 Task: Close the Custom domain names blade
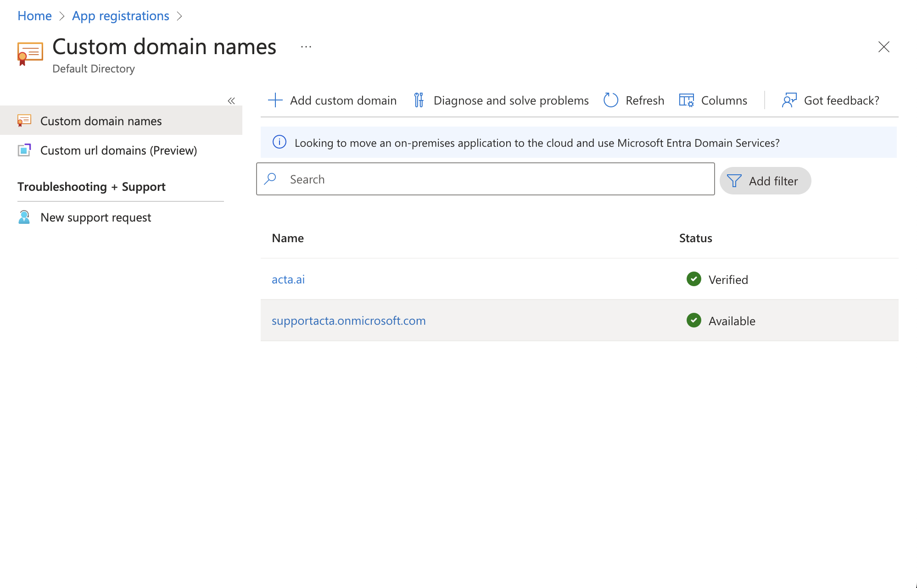884,47
